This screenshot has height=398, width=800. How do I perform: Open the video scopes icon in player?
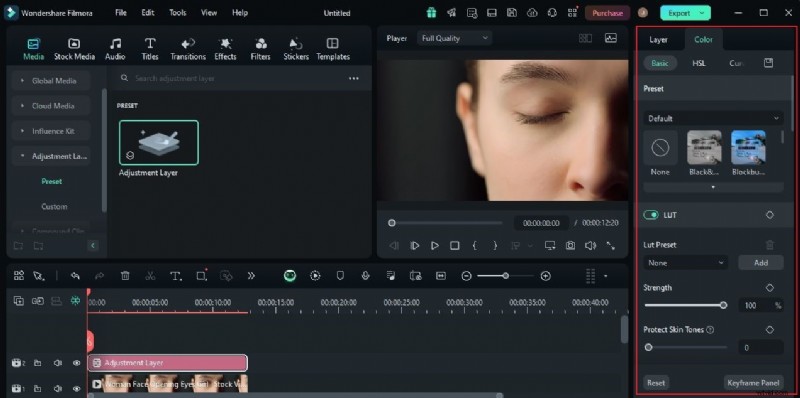[610, 38]
